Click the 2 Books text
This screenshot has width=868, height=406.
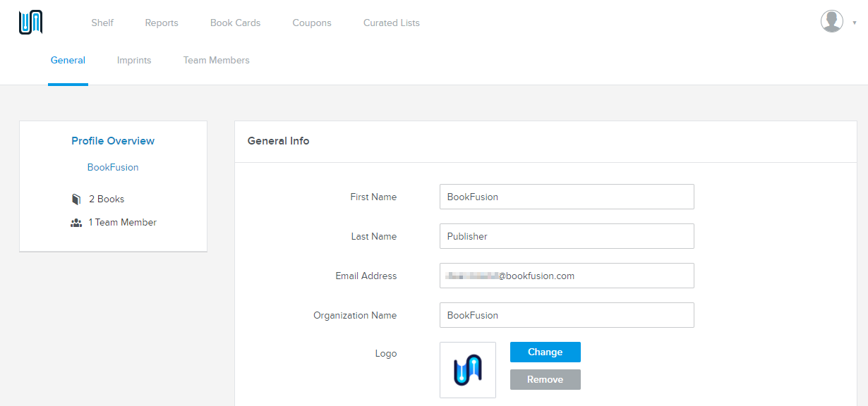pos(107,199)
